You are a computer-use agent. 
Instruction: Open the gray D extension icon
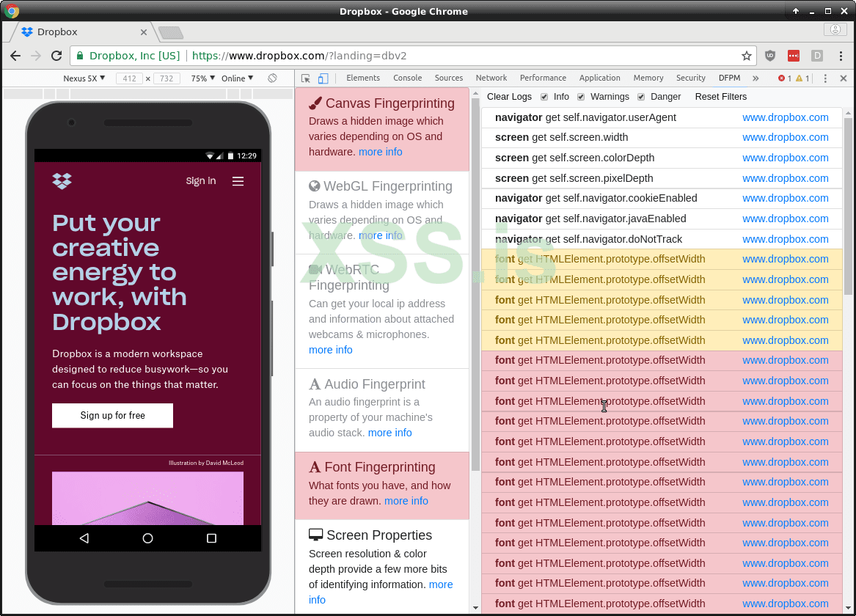[816, 56]
